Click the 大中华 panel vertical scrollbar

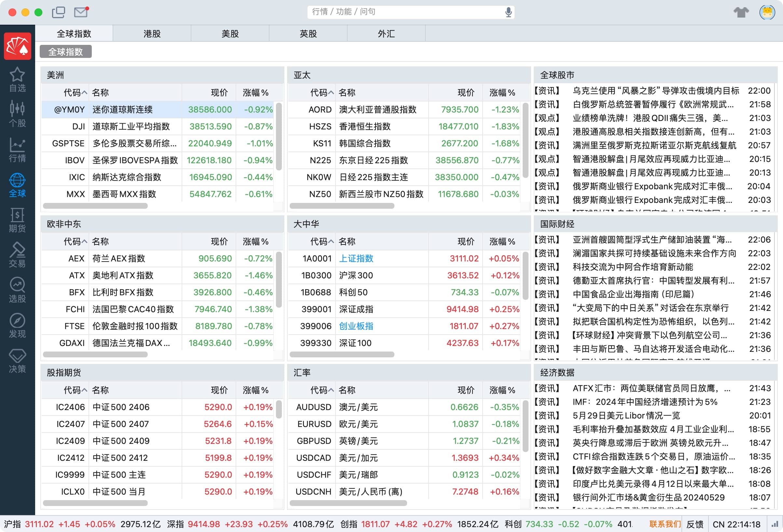click(525, 276)
